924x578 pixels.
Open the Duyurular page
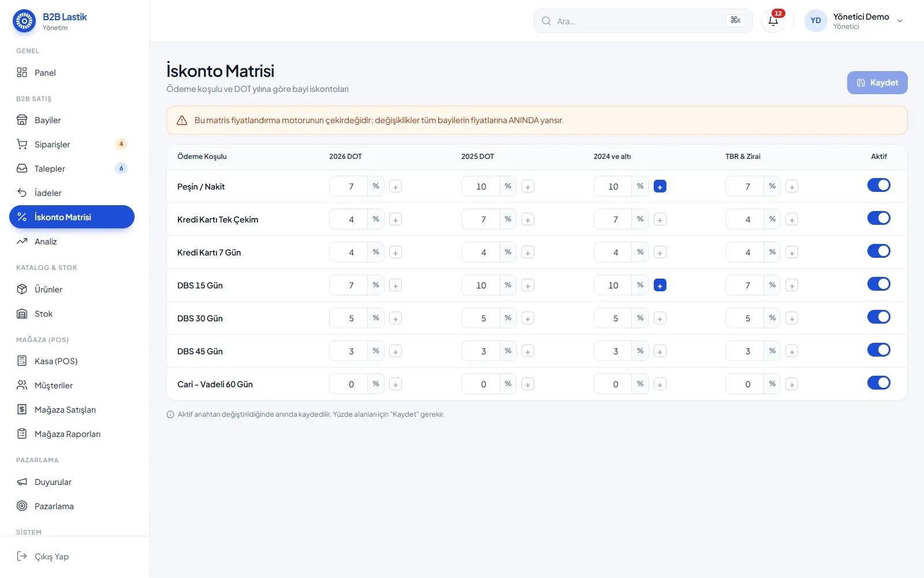[72, 482]
